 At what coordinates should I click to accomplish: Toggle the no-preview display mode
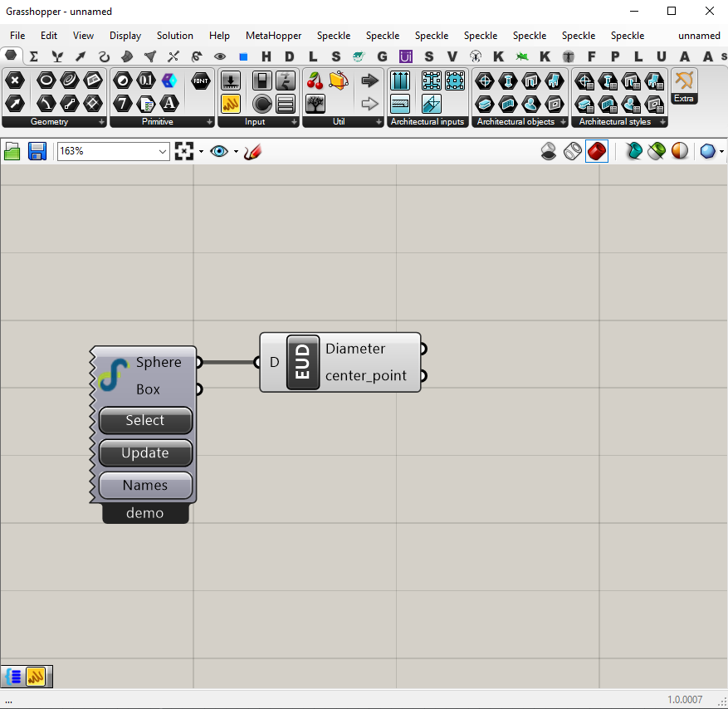pyautogui.click(x=548, y=151)
